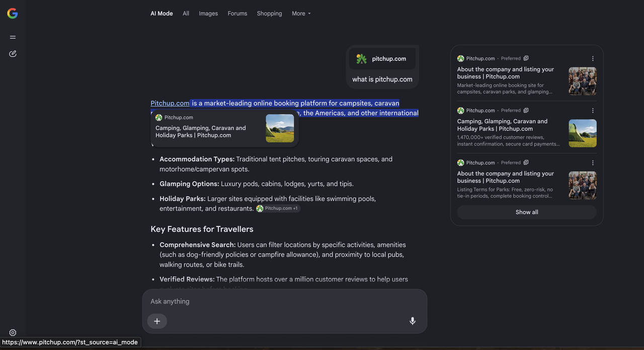Image resolution: width=644 pixels, height=350 pixels.
Task: Click pitchup.com chip in query bubble
Action: click(x=382, y=59)
